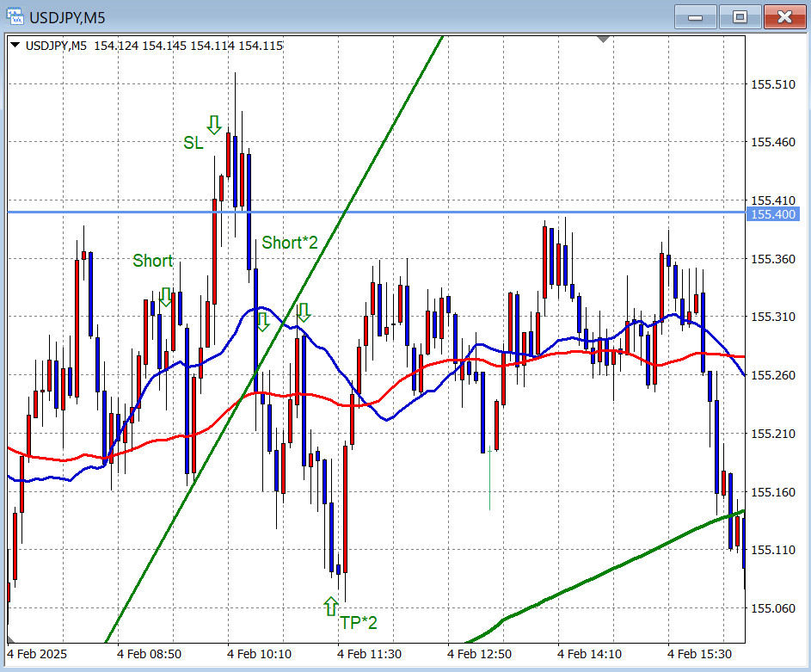This screenshot has height=672, width=811.
Task: Click the highlighted 155.400 price tag
Action: (774, 213)
